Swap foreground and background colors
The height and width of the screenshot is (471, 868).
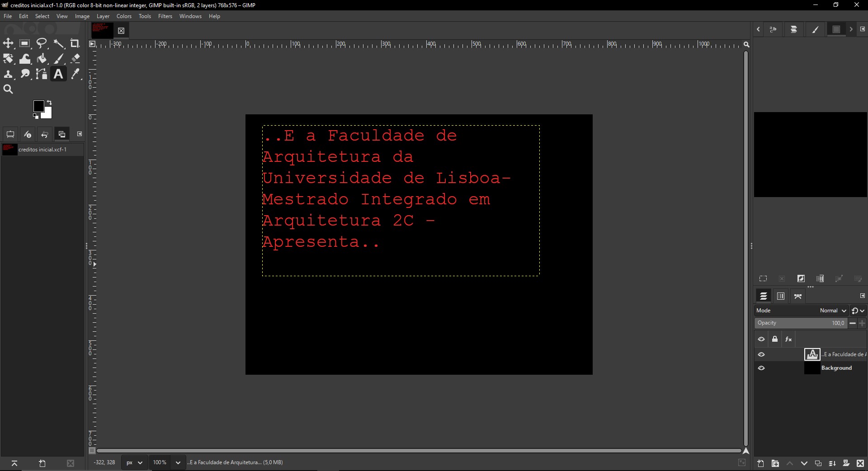[x=49, y=103]
